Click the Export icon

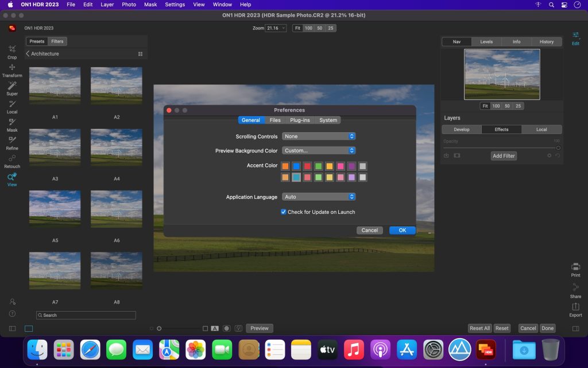coord(575,309)
